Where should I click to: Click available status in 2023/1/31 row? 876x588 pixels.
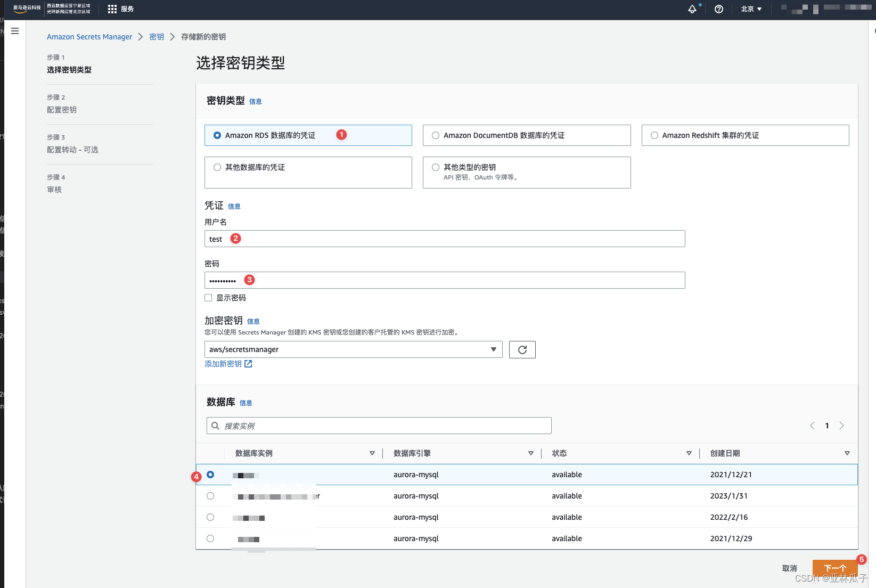pyautogui.click(x=567, y=496)
